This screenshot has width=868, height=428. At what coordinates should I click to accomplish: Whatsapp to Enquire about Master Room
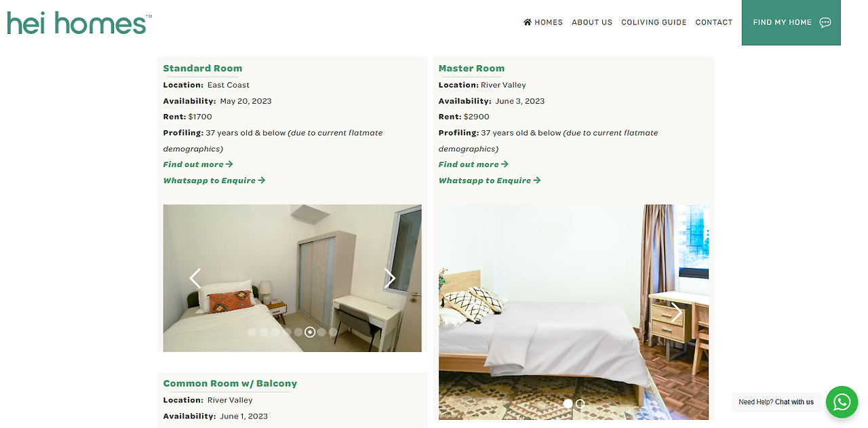pyautogui.click(x=490, y=180)
